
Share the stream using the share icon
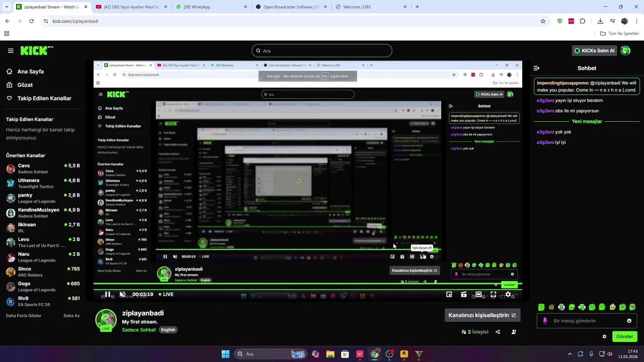pyautogui.click(x=498, y=332)
